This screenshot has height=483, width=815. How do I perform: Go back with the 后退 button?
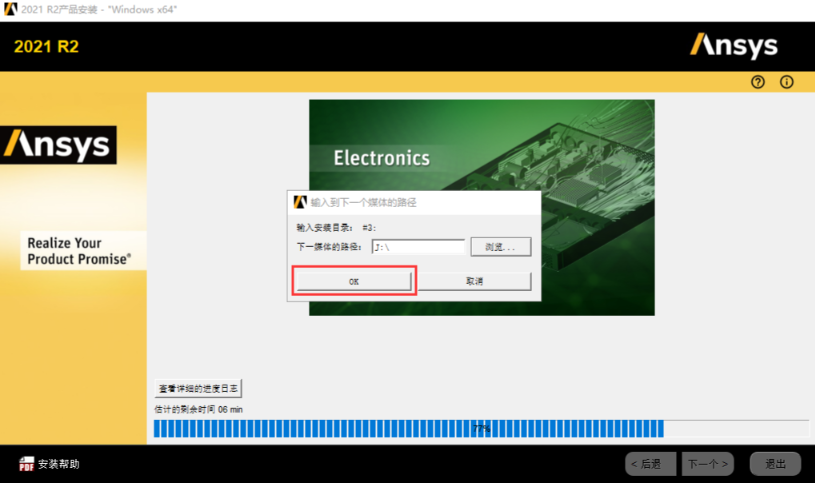(650, 464)
